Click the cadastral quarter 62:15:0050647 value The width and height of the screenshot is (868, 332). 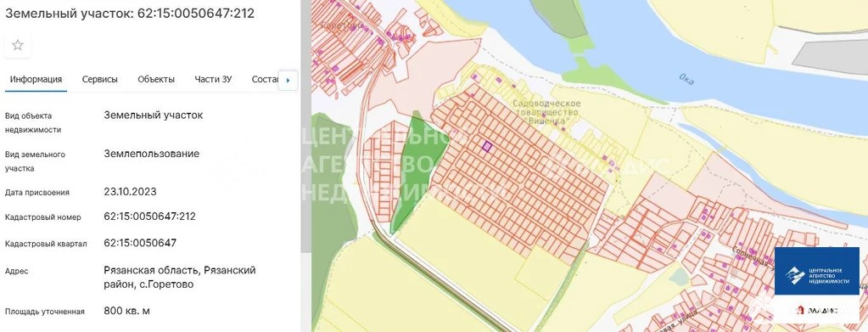click(x=140, y=243)
